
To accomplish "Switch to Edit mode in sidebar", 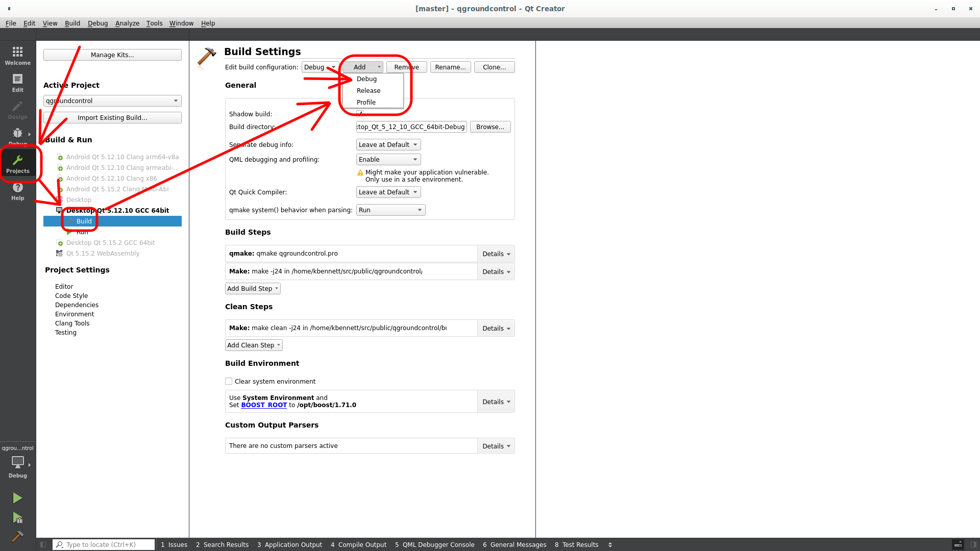I will (17, 82).
